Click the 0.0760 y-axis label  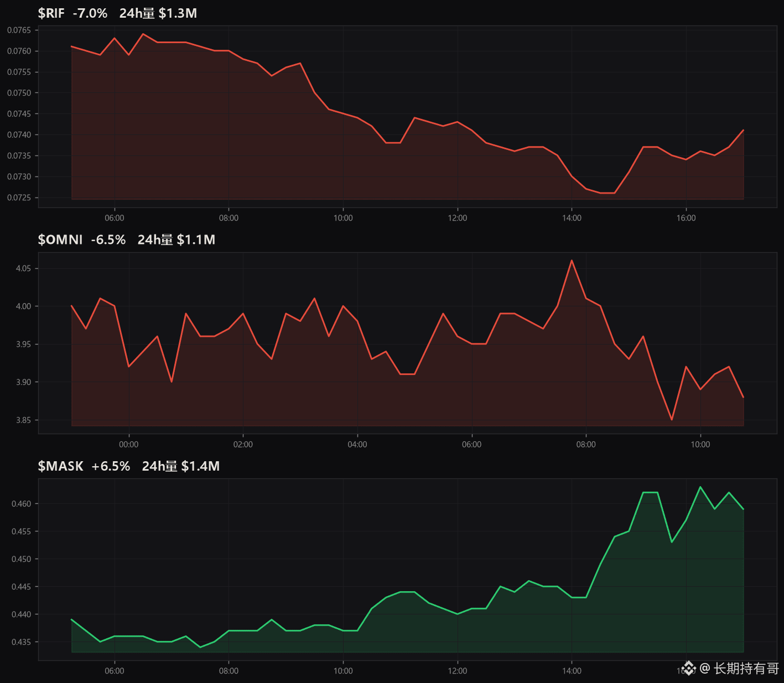point(19,51)
